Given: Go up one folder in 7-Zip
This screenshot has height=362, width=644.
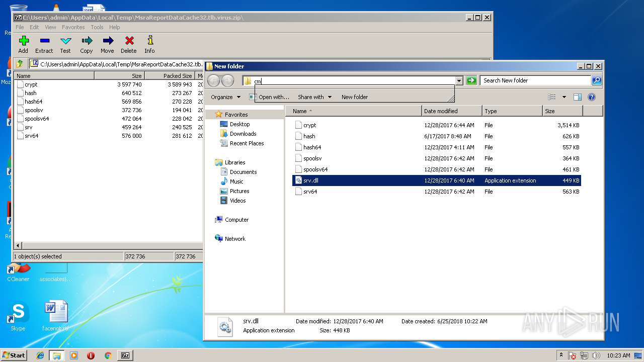Looking at the screenshot, I should pyautogui.click(x=20, y=64).
